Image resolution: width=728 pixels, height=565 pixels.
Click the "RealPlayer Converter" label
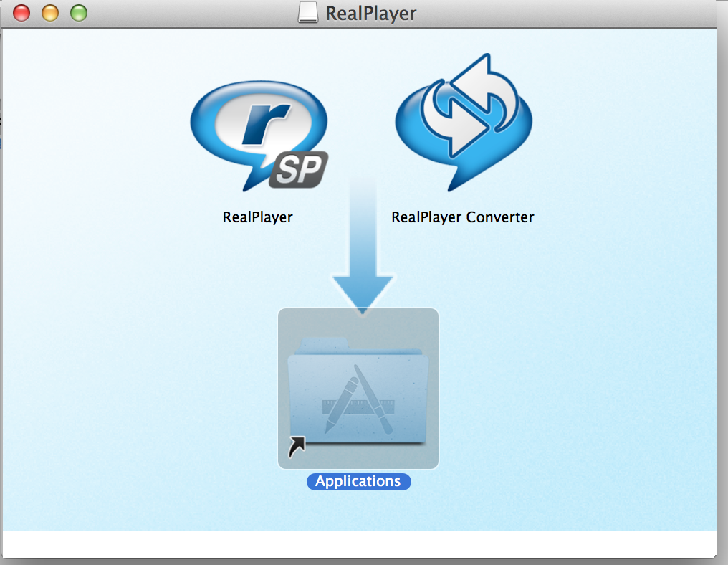pyautogui.click(x=462, y=217)
